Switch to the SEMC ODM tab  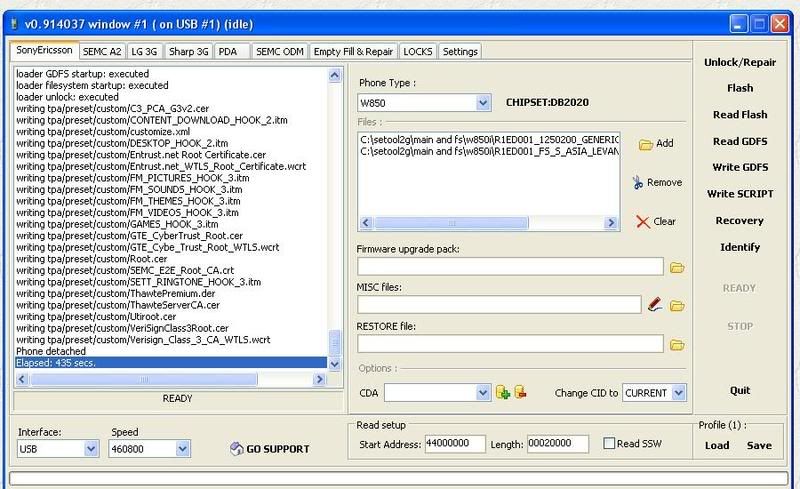pyautogui.click(x=280, y=52)
